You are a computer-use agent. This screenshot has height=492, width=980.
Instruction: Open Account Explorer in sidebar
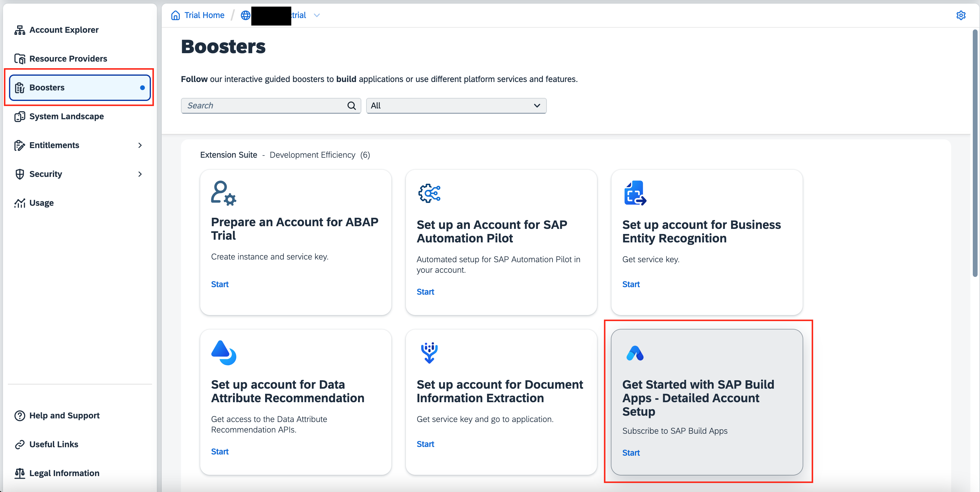click(64, 30)
